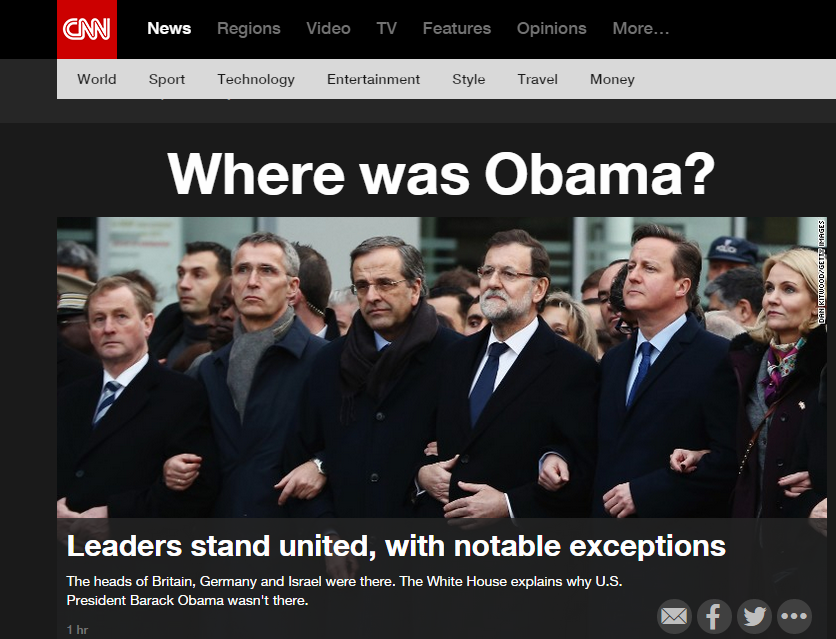Viewport: 836px width, 639px height.
Task: Open more sharing options ellipsis icon
Action: pyautogui.click(x=794, y=617)
